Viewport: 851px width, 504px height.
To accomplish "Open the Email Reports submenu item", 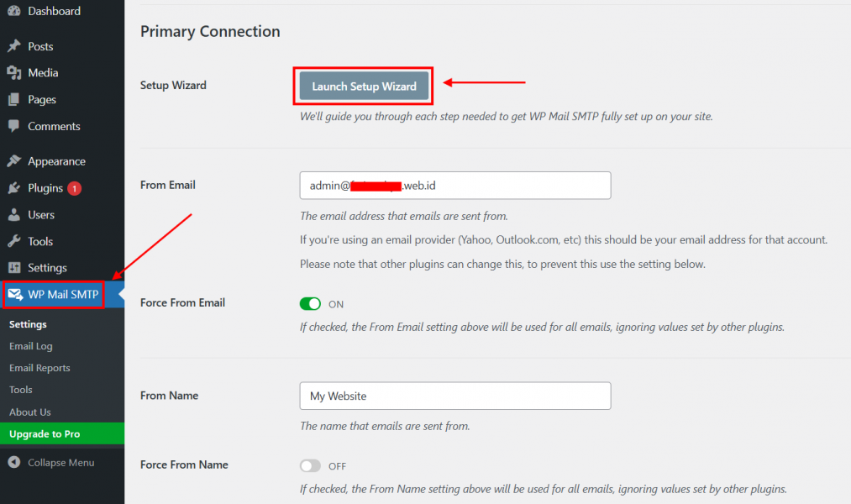I will click(39, 368).
